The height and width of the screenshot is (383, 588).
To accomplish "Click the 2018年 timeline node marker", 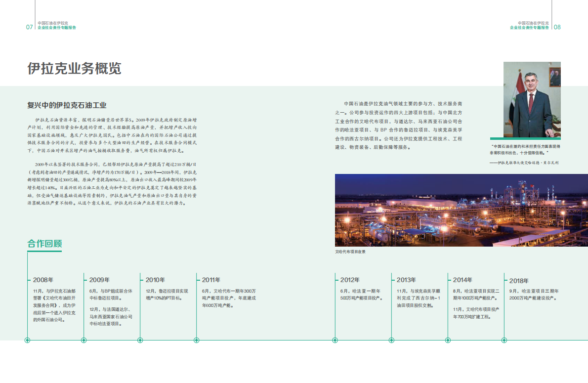I will 504,340.
